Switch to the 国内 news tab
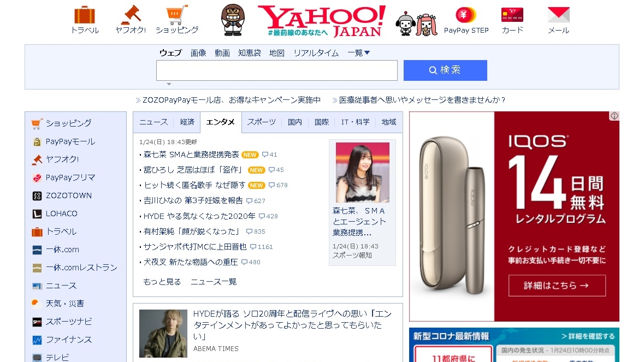This screenshot has width=644, height=362. 295,122
